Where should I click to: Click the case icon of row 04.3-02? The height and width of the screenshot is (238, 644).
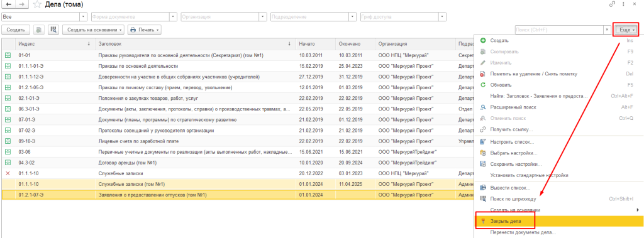point(8,163)
